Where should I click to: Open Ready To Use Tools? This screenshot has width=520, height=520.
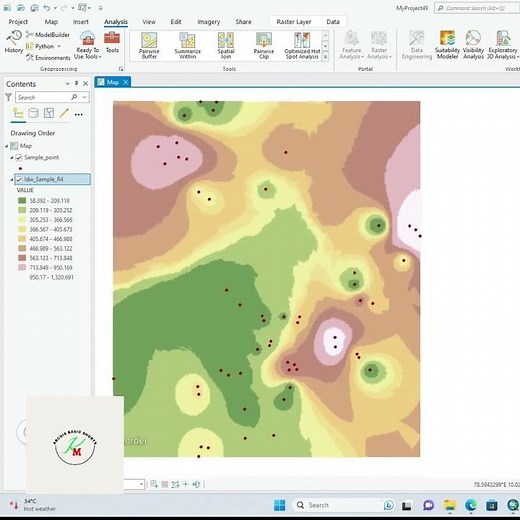(x=88, y=45)
